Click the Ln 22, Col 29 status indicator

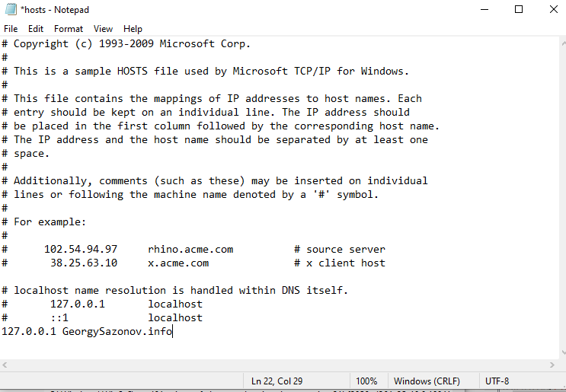[277, 381]
